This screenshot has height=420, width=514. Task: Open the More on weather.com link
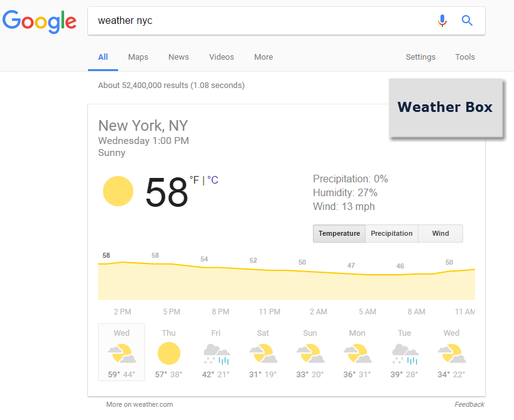click(x=139, y=405)
